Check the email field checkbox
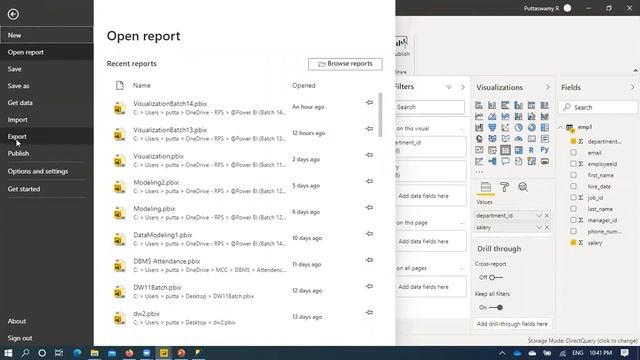The height and width of the screenshot is (360, 640). coord(573,153)
